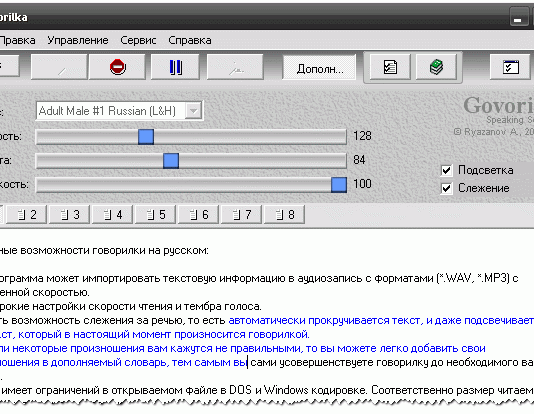Click the greyed button right of Pause

[x=235, y=67]
